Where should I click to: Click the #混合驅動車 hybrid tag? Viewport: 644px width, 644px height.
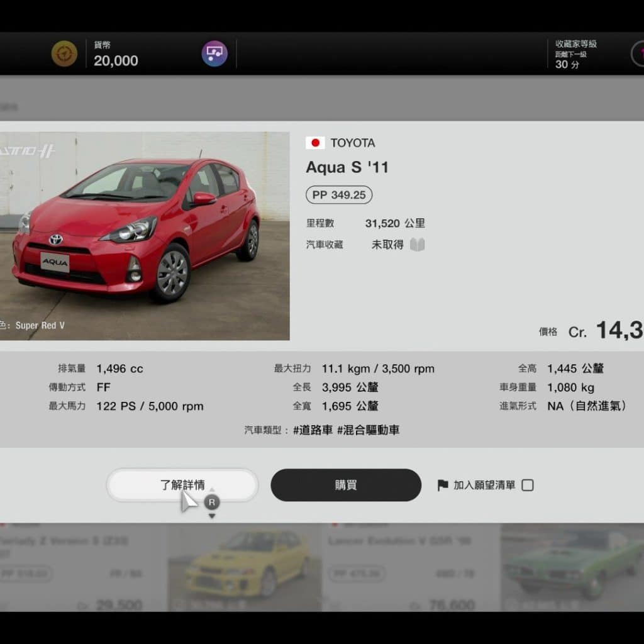[x=368, y=430]
